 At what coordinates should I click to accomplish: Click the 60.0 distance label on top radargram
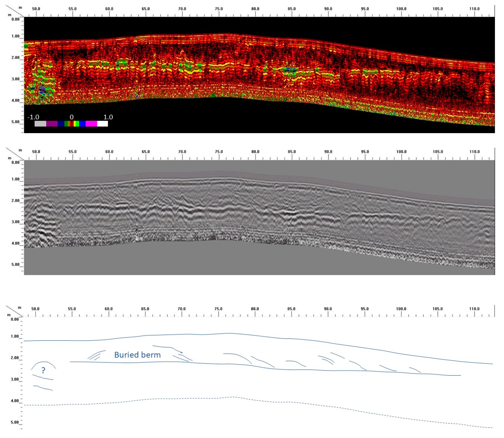click(109, 9)
